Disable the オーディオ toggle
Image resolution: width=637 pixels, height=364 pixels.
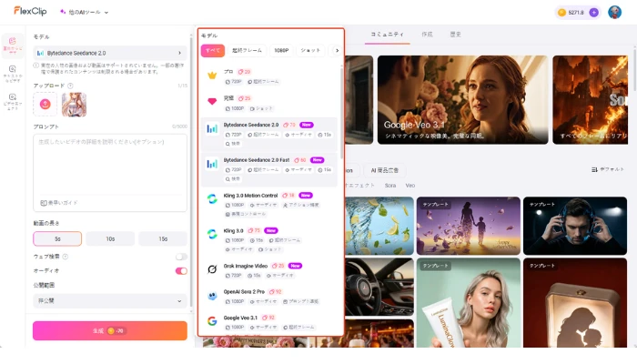click(x=181, y=270)
